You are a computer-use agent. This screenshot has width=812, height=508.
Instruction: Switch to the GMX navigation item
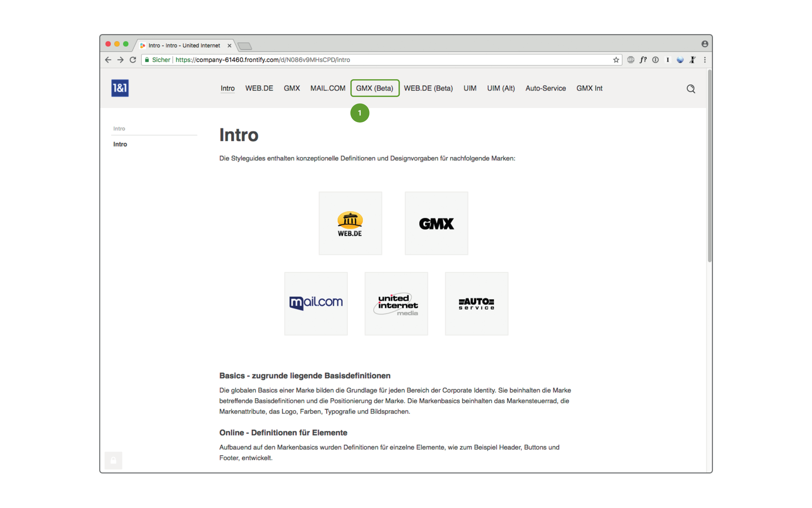(291, 88)
